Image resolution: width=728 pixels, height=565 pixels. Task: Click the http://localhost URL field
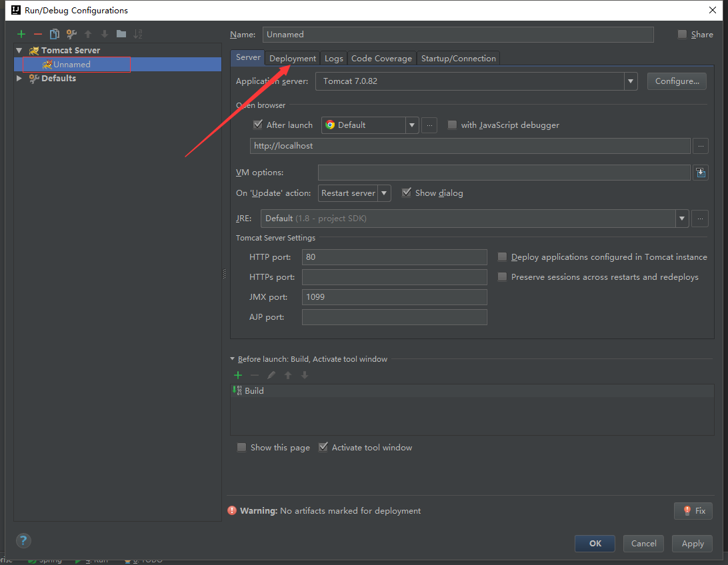470,146
